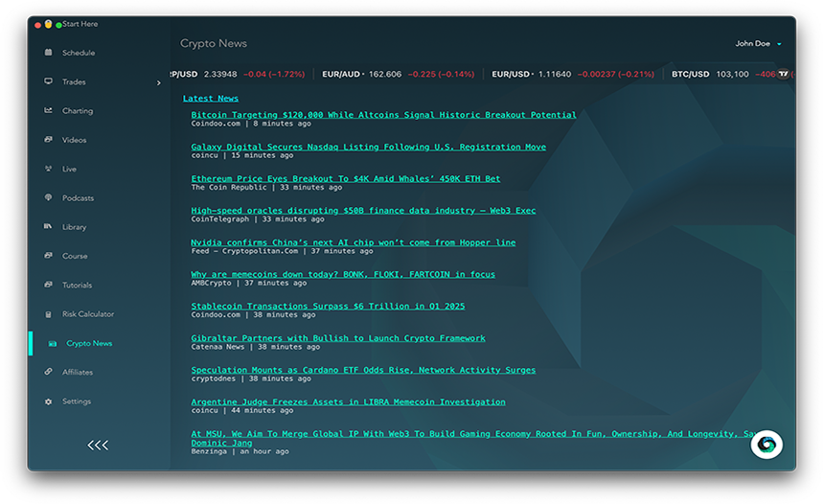Click BTC/USD quote in the ticker
This screenshot has height=504, width=823.
691,74
